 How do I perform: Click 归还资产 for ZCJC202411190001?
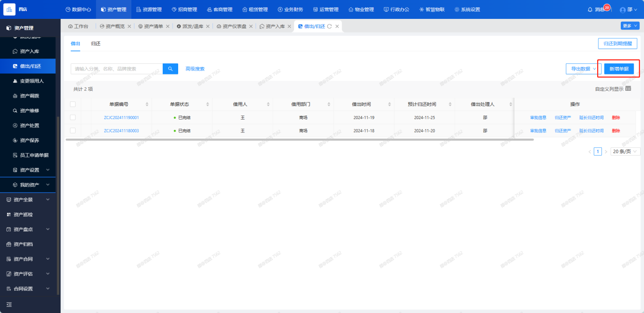[562, 117]
